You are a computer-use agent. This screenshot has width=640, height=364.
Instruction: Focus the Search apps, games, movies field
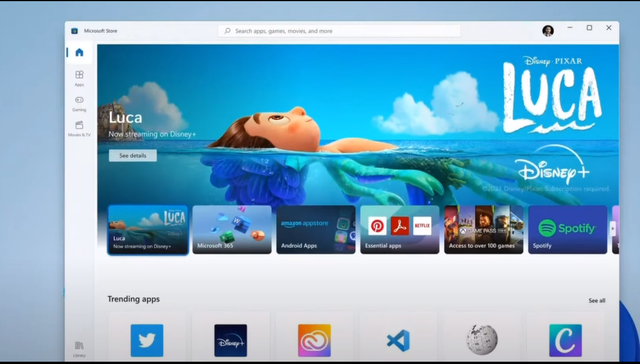tap(339, 31)
